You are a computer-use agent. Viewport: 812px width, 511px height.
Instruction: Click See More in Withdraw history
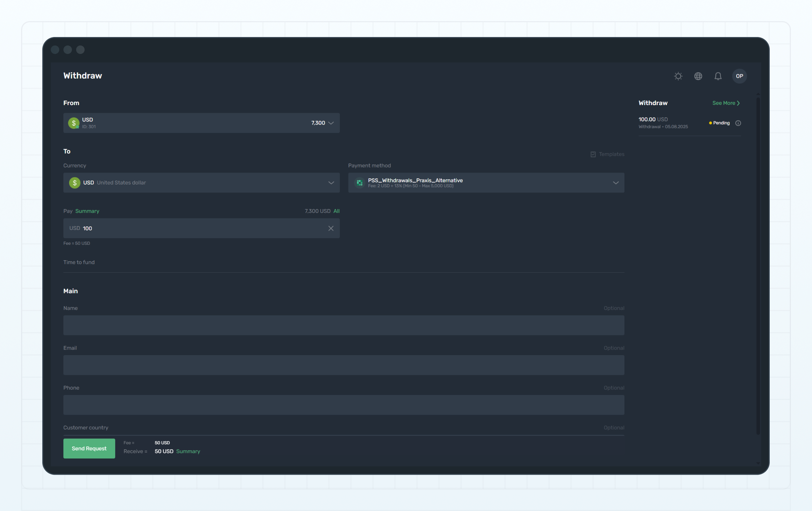click(726, 103)
